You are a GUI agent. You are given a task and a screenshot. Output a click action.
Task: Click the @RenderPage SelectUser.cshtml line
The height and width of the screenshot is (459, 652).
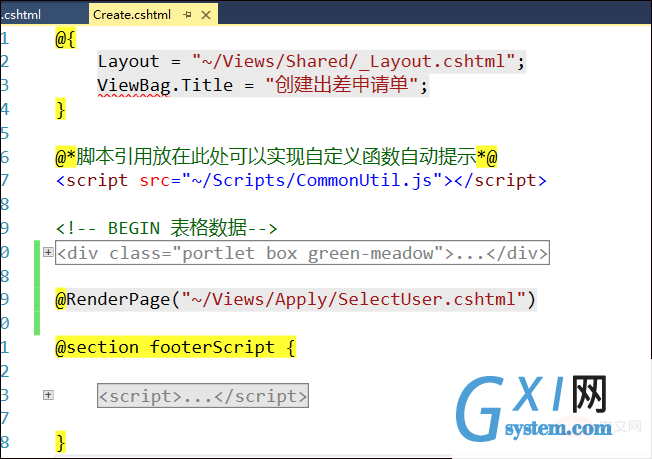(296, 299)
